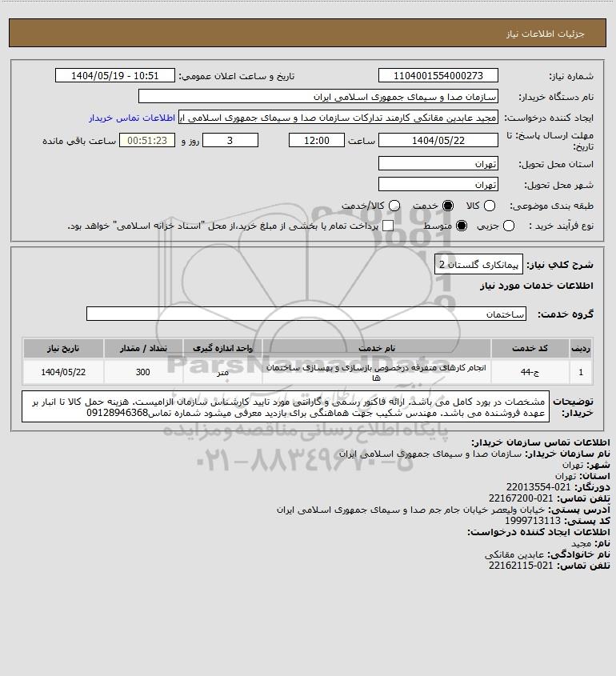This screenshot has height=676, width=616.
Task: Choose the متوسط purchase process option
Action: 462,226
